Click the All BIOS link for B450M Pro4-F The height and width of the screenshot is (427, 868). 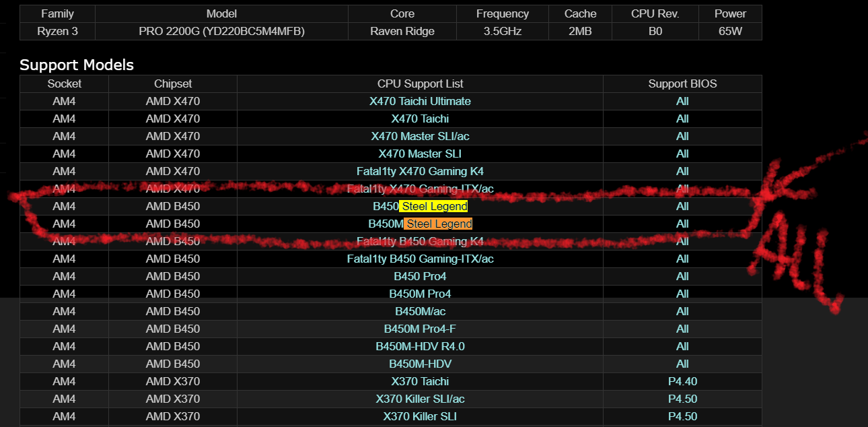(682, 329)
